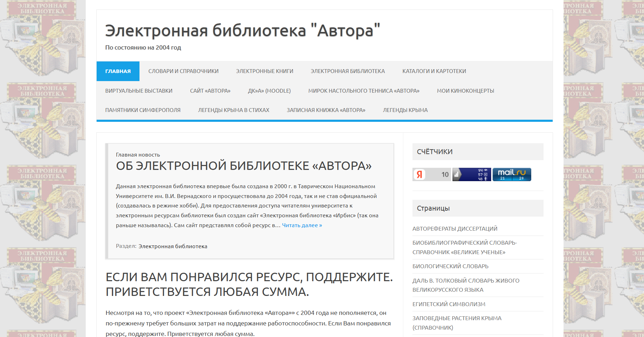This screenshot has width=644, height=337.
Task: Select ЭЛЕКТРОННАЯ БИБЛИОТЕКА in navigation
Action: (x=348, y=71)
